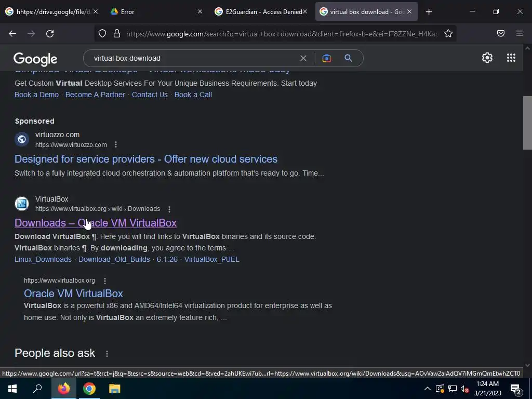Open the tracking protection shield icon
The width and height of the screenshot is (532, 399).
pyautogui.click(x=102, y=33)
